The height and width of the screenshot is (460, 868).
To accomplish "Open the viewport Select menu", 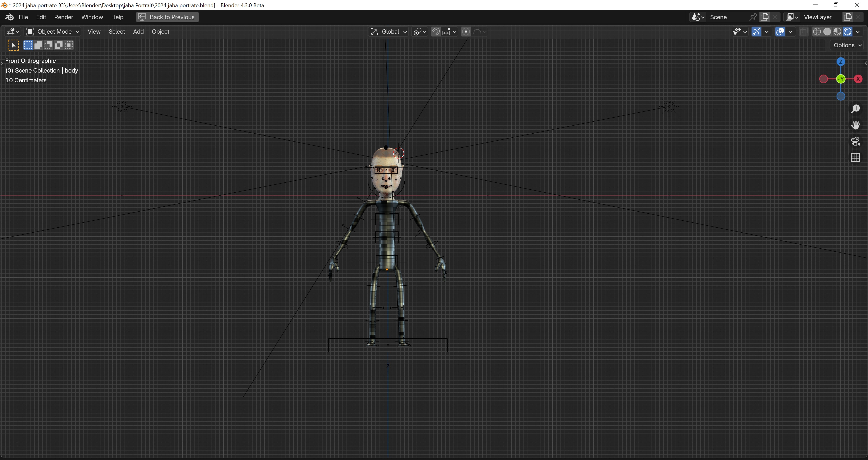I will [117, 32].
